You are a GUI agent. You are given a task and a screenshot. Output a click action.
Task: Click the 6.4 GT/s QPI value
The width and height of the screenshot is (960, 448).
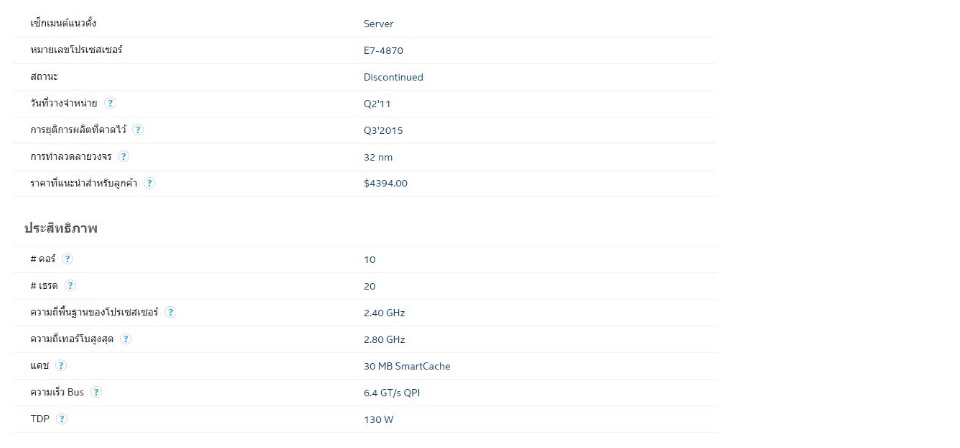click(x=391, y=393)
